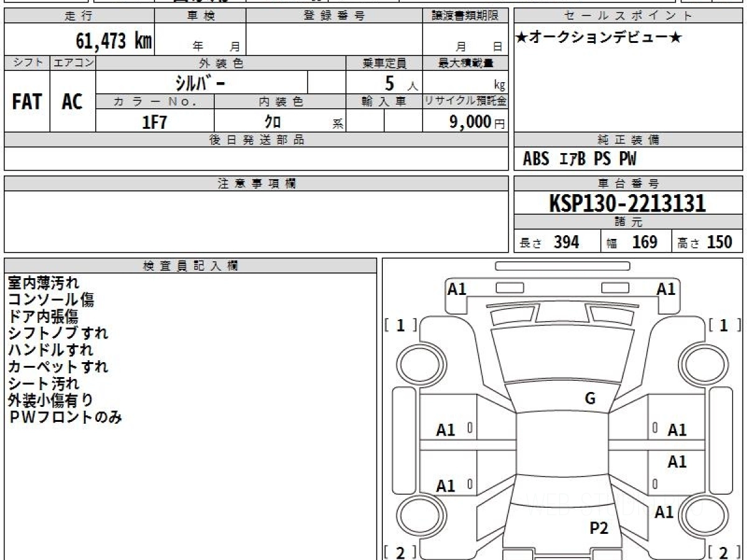747x560 pixels.
Task: Select the P2 mark on the rear hatch
Action: click(599, 528)
